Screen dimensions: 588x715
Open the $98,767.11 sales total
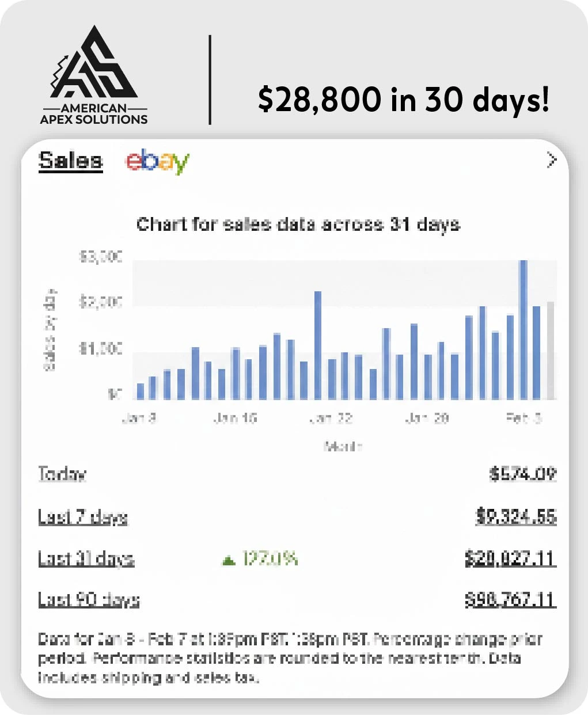[510, 600]
